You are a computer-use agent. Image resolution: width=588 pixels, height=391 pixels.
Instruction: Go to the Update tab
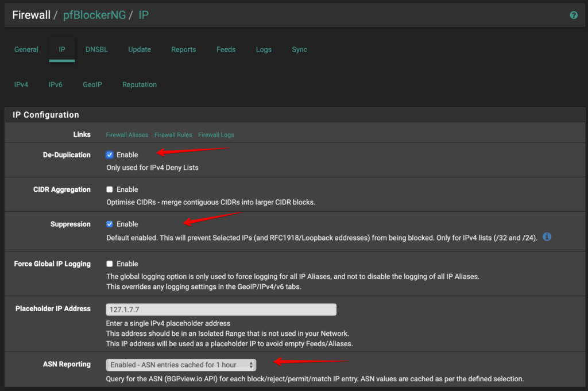[140, 49]
